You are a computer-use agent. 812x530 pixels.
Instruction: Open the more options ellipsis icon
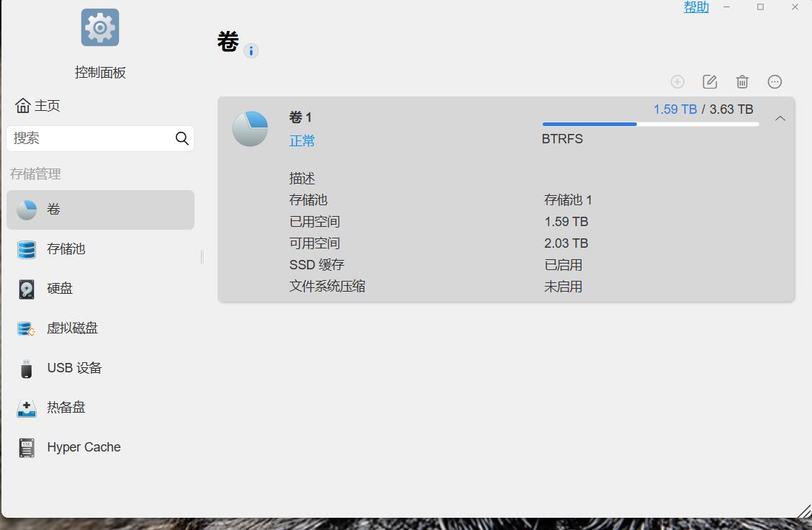(x=775, y=82)
